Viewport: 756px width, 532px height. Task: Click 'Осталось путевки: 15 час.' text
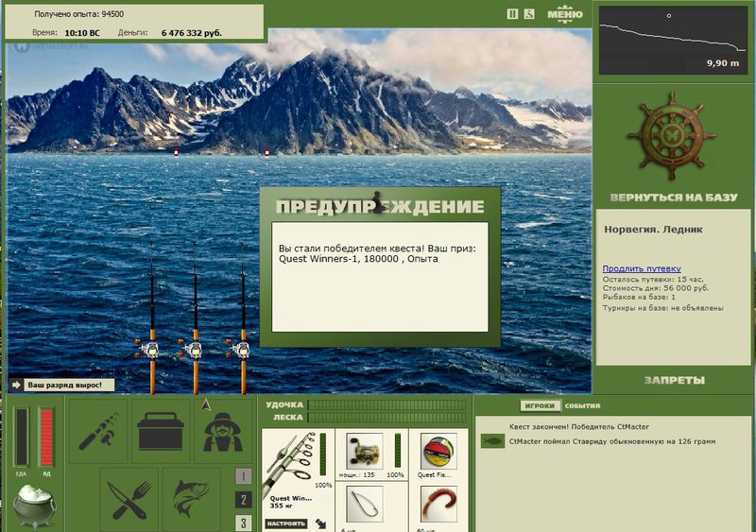coord(653,280)
